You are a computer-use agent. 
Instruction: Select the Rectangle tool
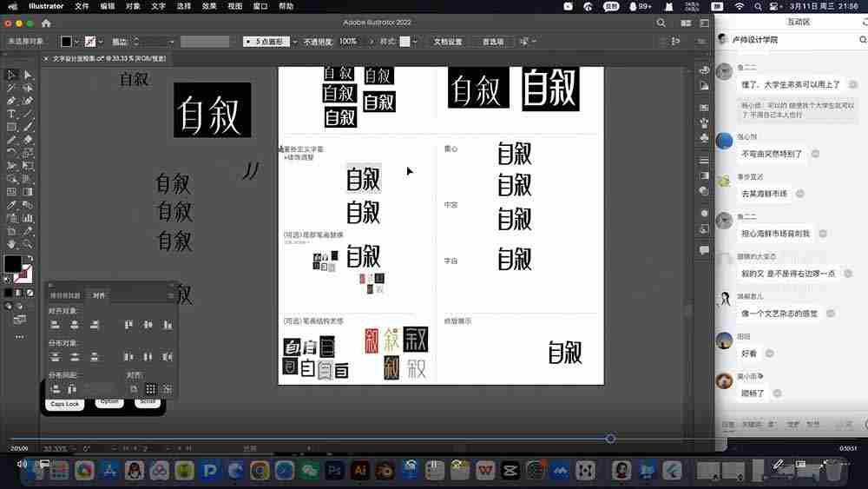click(x=11, y=127)
